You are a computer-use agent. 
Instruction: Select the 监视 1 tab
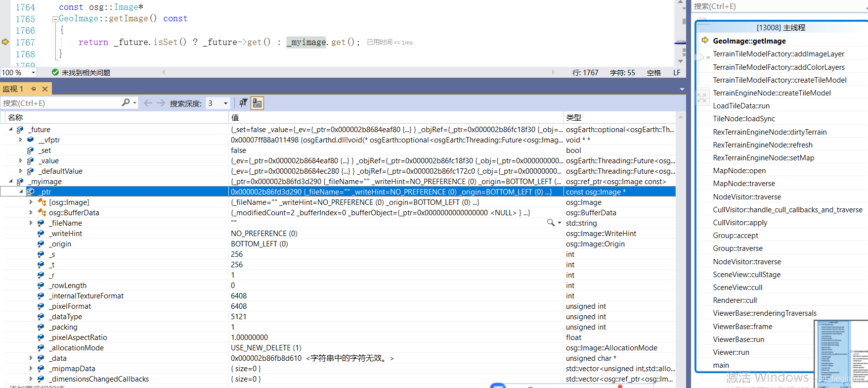click(13, 89)
